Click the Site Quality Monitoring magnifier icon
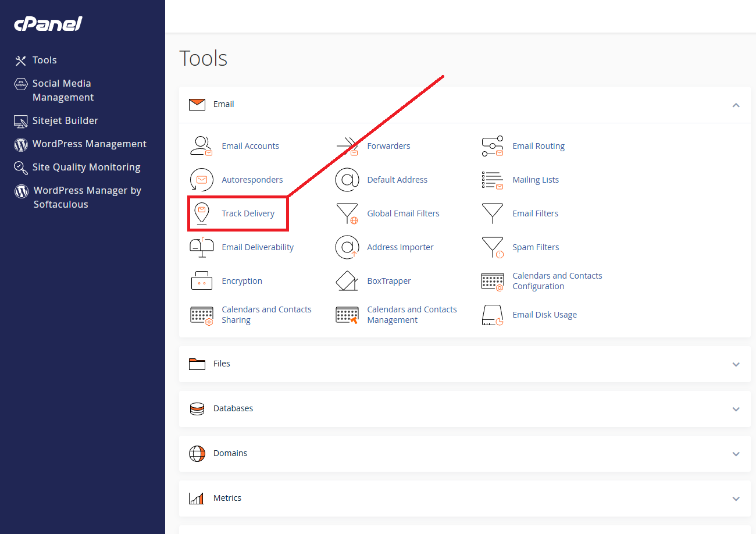Viewport: 756px width, 534px height. 21,168
